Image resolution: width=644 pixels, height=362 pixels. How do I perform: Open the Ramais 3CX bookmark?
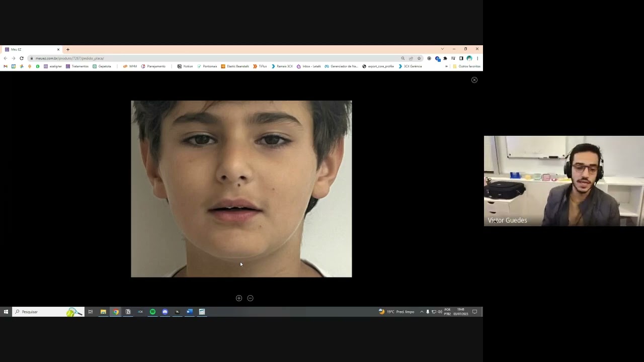pos(282,66)
